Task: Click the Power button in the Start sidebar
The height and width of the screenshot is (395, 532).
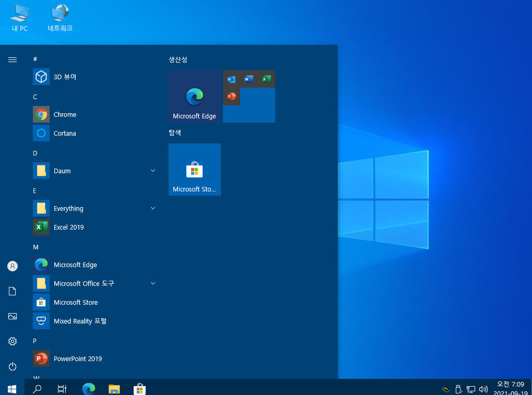Action: [13, 366]
